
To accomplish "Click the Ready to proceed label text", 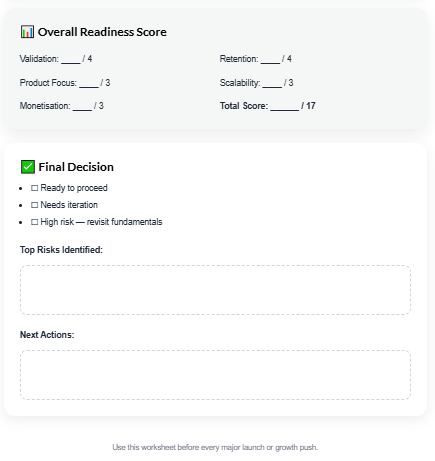I will click(x=74, y=188).
